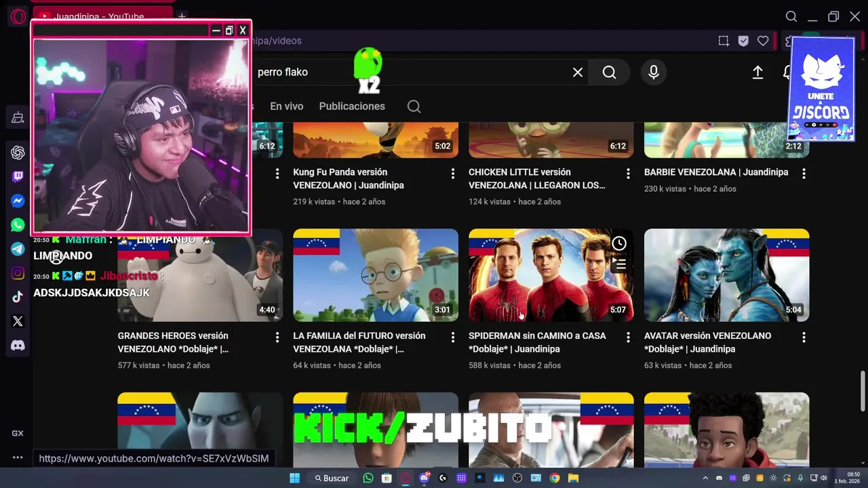Open WhatsApp in the Opera sidebar
868x488 pixels.
coord(18,225)
